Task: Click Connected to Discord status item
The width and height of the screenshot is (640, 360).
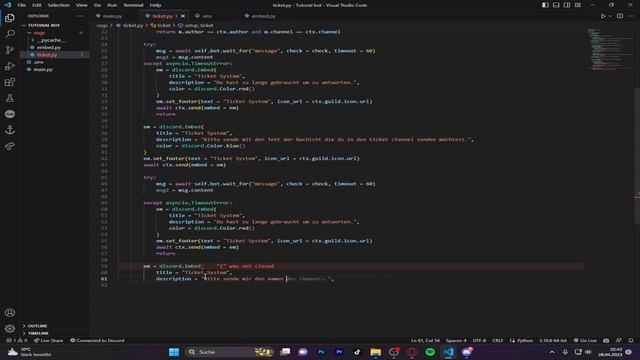Action: 97,340
